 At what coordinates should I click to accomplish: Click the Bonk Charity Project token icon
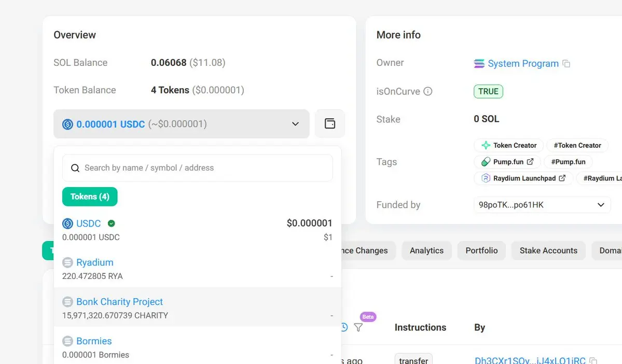[x=68, y=302]
